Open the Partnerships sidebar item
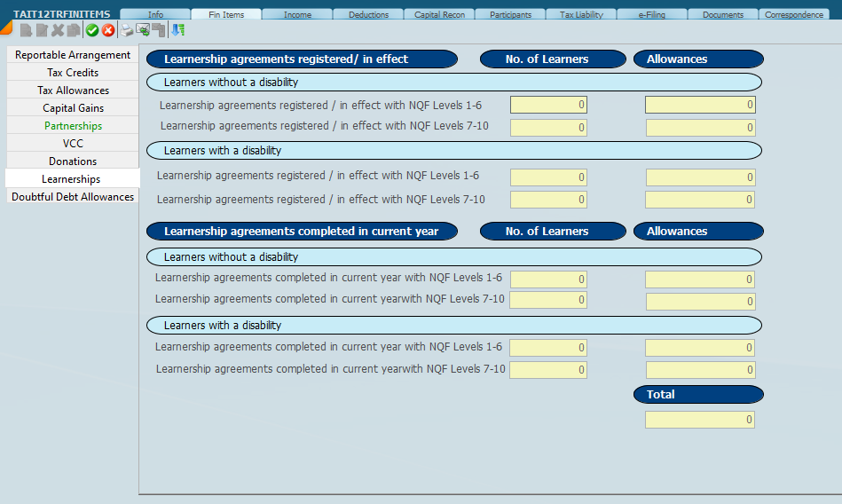842x504 pixels. click(73, 126)
